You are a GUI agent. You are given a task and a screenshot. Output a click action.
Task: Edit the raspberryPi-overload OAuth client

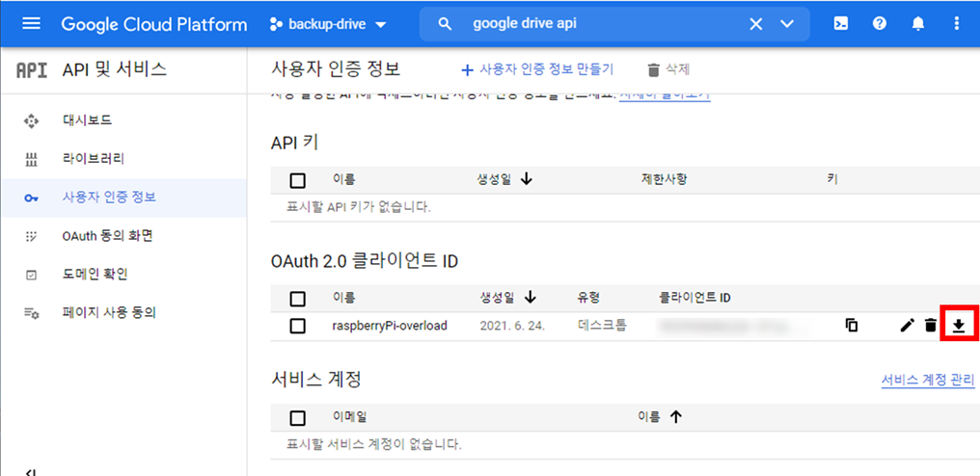907,325
